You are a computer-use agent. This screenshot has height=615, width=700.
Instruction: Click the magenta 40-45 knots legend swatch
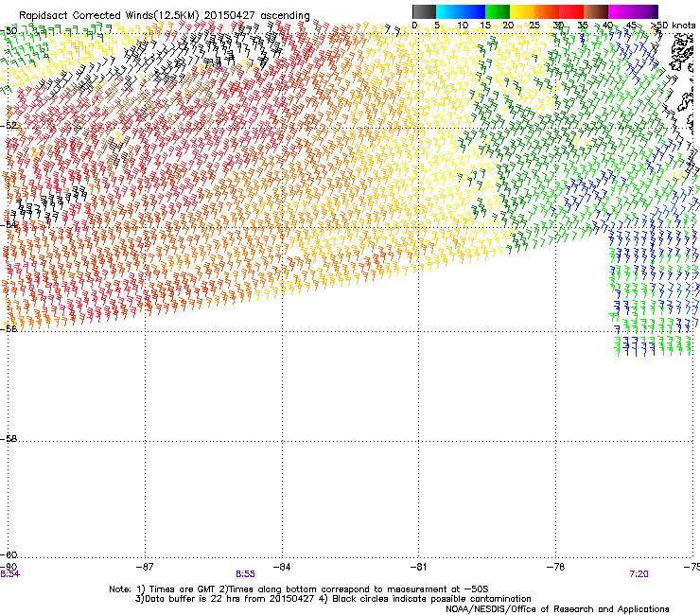pyautogui.click(x=621, y=11)
